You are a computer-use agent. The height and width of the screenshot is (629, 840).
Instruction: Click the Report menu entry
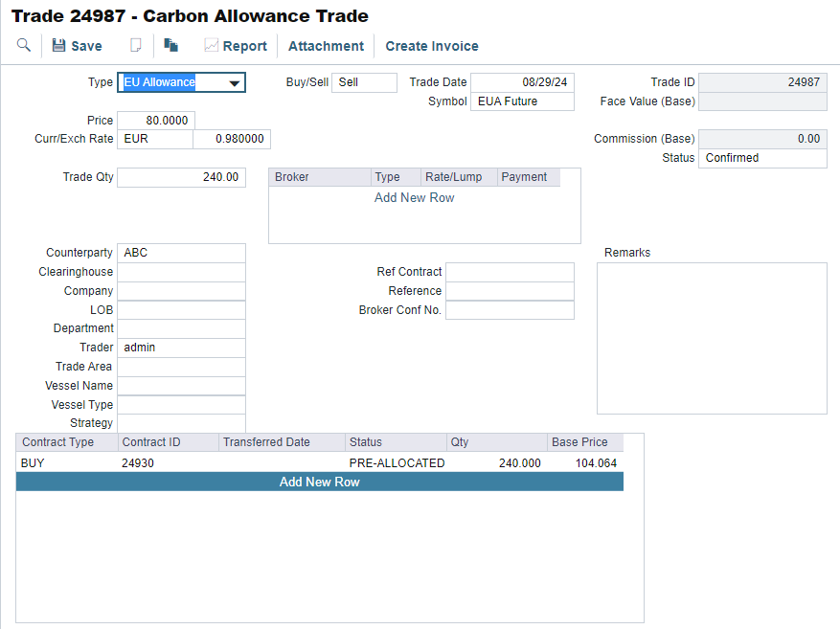[244, 46]
